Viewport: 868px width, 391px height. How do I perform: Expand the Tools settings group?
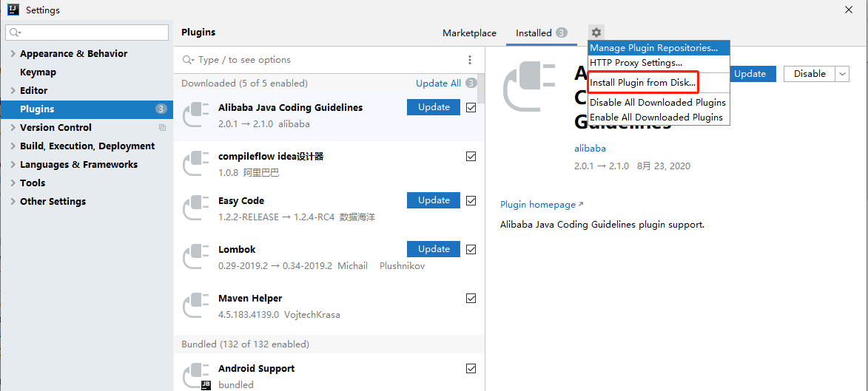13,183
